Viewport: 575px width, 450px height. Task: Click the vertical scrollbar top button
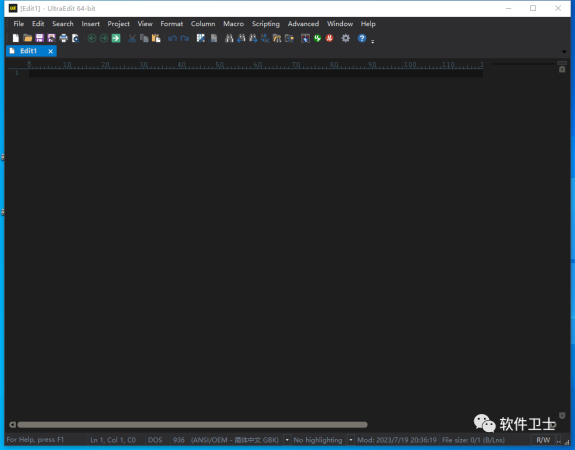pos(562,69)
